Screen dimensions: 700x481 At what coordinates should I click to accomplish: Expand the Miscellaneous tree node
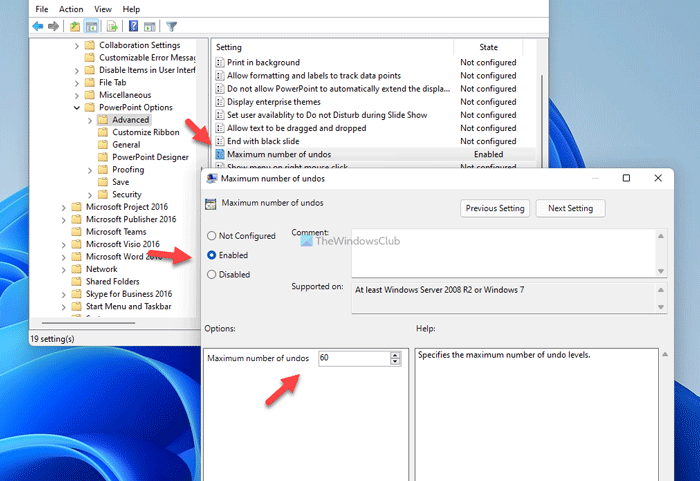pyautogui.click(x=76, y=96)
